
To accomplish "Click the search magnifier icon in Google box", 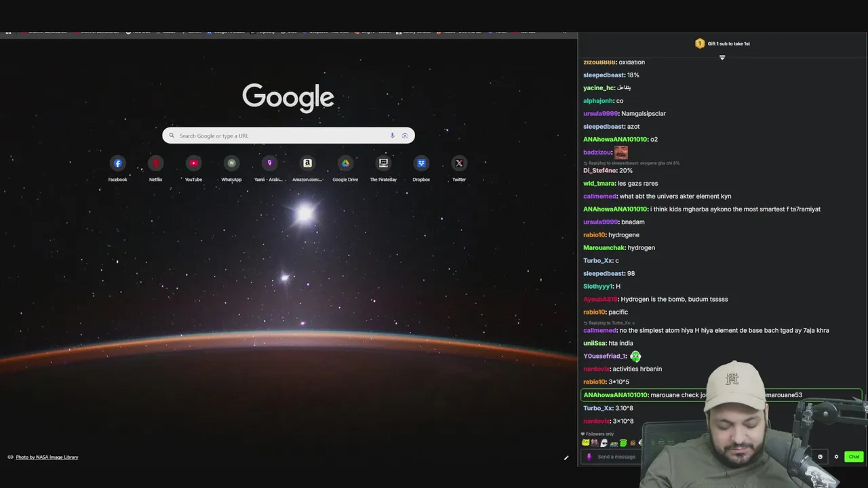I will click(x=172, y=136).
